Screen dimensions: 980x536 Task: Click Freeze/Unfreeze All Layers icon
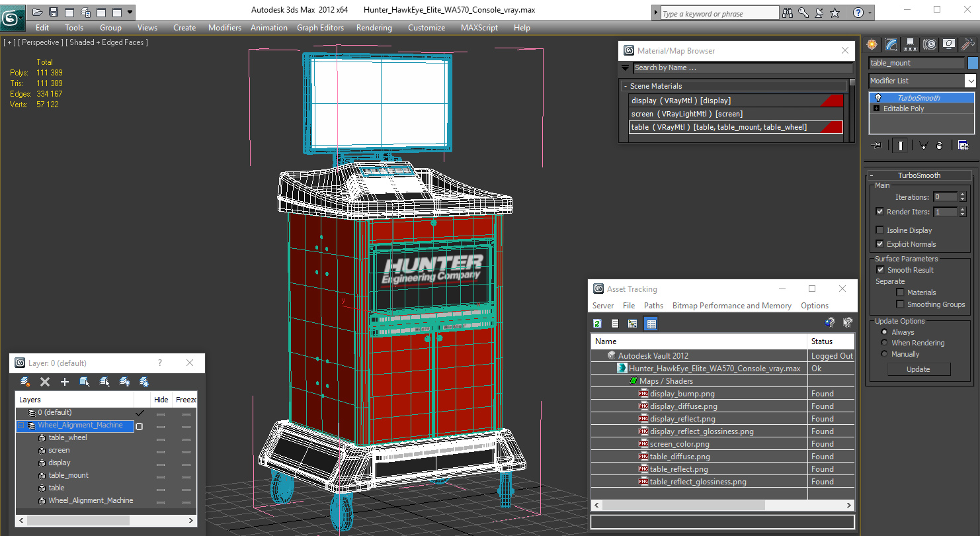point(144,382)
